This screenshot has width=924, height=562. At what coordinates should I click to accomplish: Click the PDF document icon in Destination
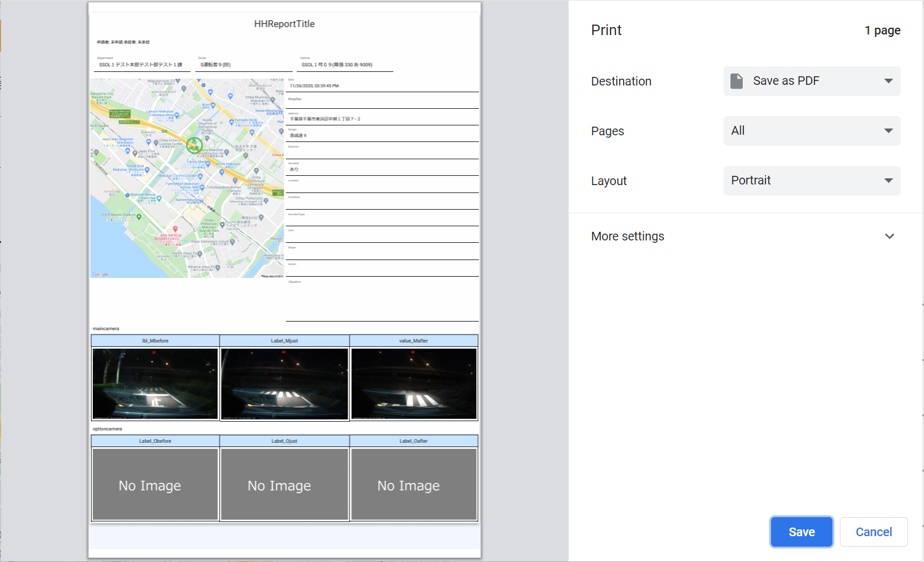coord(736,81)
